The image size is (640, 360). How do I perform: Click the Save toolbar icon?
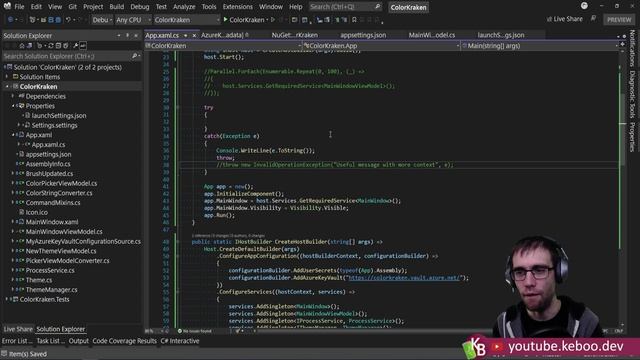pyautogui.click(x=51, y=20)
